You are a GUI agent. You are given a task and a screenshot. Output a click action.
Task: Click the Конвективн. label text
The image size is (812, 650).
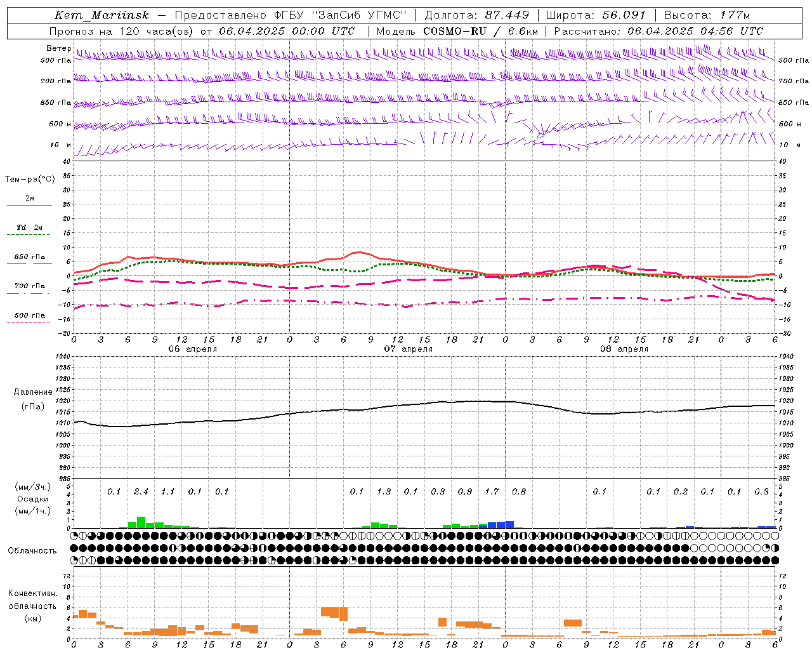(x=33, y=594)
